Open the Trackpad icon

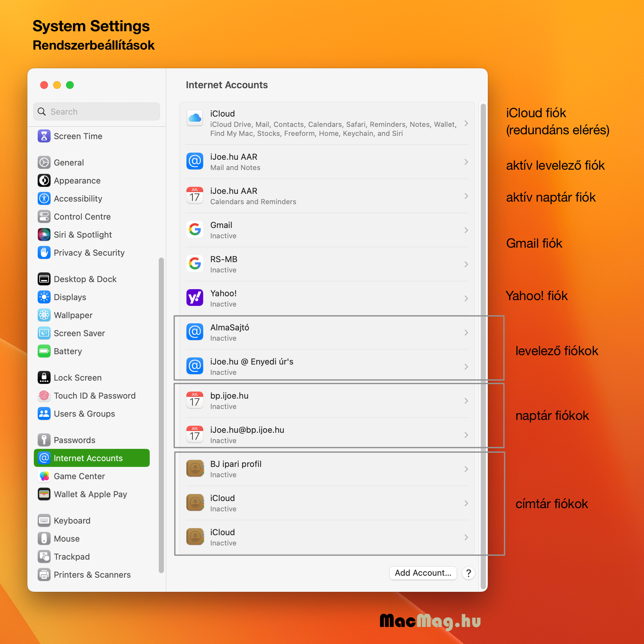click(x=44, y=556)
